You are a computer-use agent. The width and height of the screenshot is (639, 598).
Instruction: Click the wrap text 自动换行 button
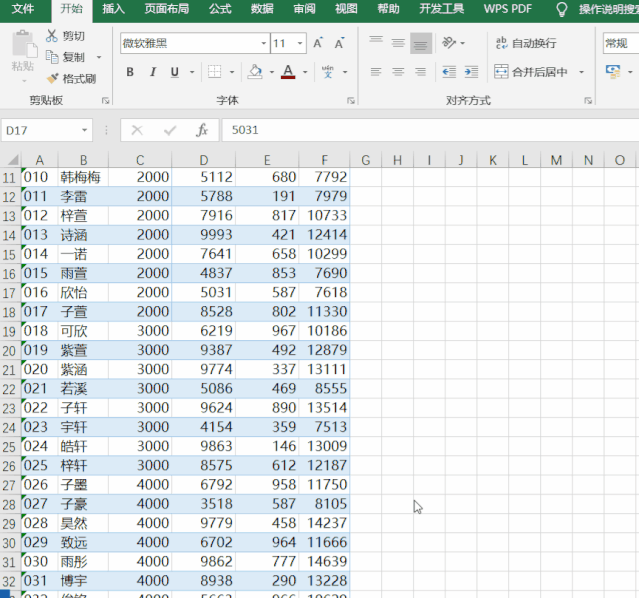(x=526, y=43)
